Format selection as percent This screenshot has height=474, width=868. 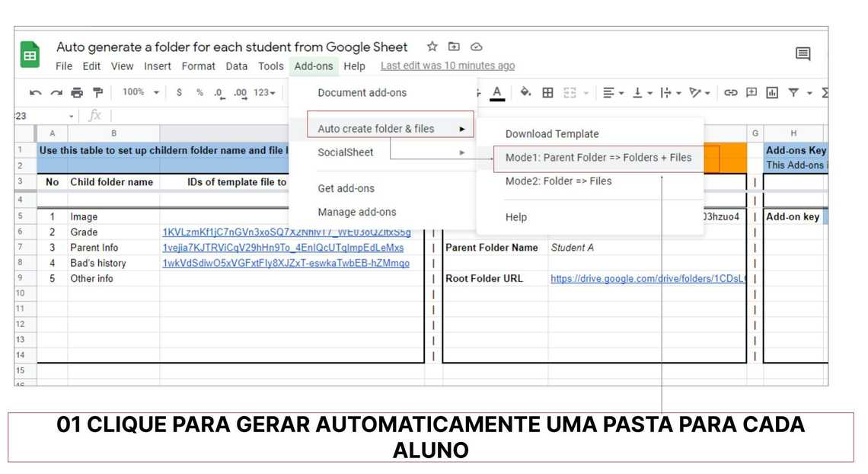(199, 92)
